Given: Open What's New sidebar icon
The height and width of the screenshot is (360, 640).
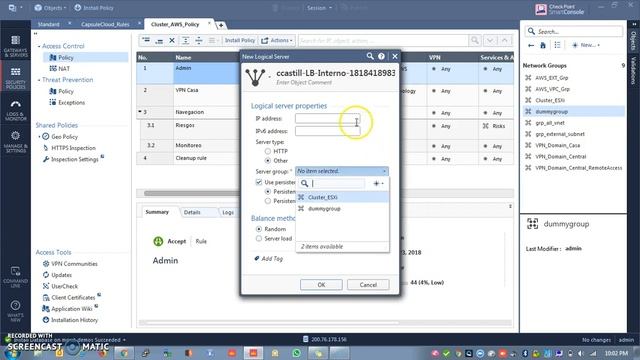Looking at the screenshot, I should tap(16, 311).
